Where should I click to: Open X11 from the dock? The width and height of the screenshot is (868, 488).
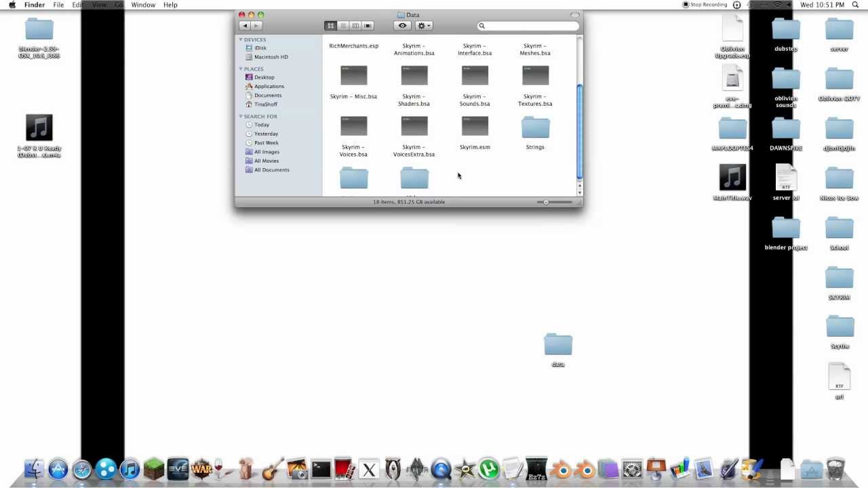pyautogui.click(x=369, y=469)
